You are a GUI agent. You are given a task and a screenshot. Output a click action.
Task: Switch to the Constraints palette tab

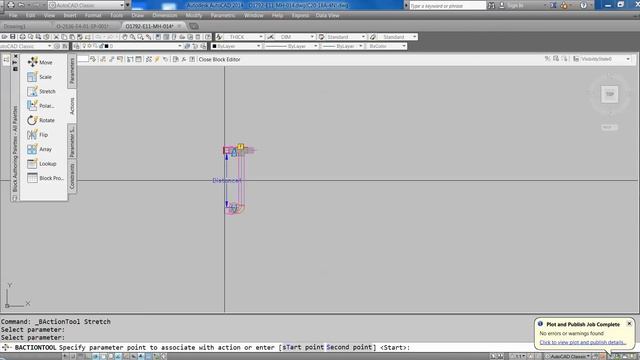72,176
